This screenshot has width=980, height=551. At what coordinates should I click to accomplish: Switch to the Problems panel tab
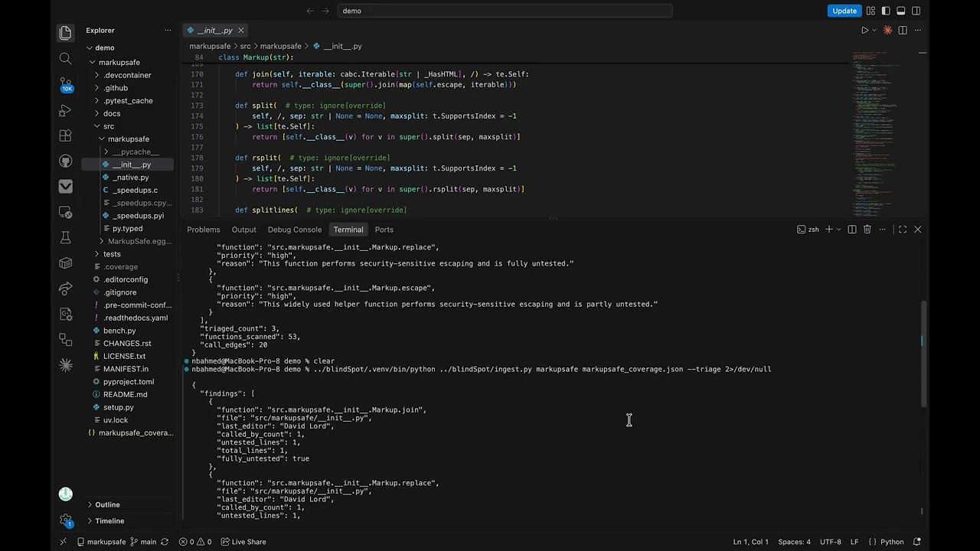coord(204,230)
